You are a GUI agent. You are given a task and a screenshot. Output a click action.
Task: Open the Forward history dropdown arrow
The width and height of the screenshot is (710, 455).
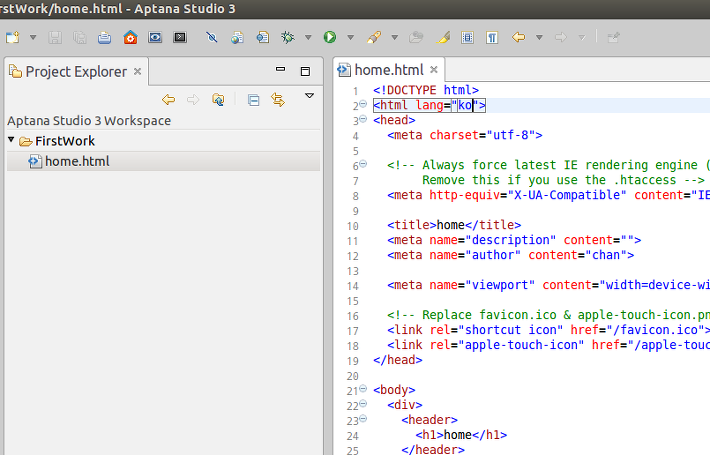point(582,38)
